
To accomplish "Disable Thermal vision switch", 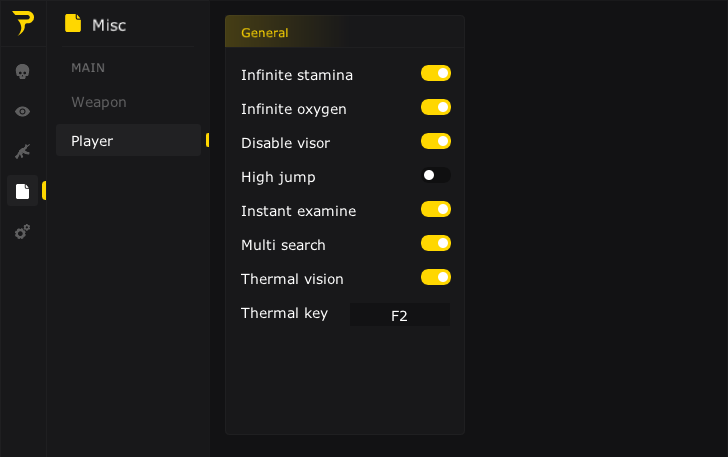I will point(436,277).
